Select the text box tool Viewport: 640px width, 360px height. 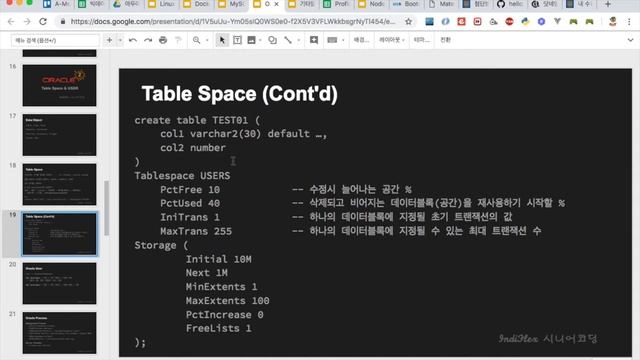tap(237, 40)
